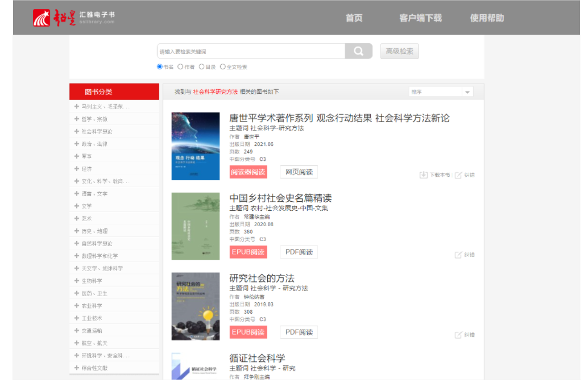Click EPUB阅读 for 研究社会的方法
Image resolution: width=588 pixels, height=383 pixels.
(x=249, y=332)
